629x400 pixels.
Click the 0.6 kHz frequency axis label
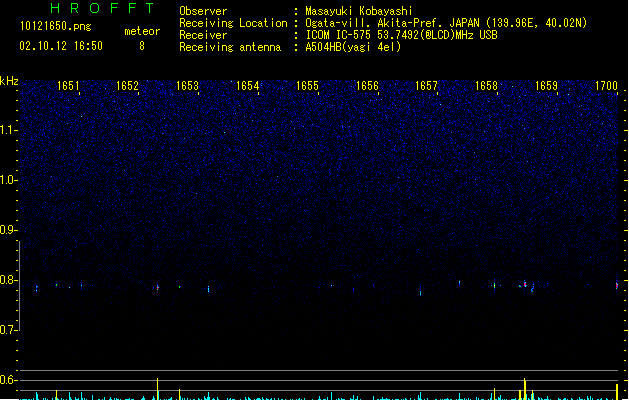(8, 380)
